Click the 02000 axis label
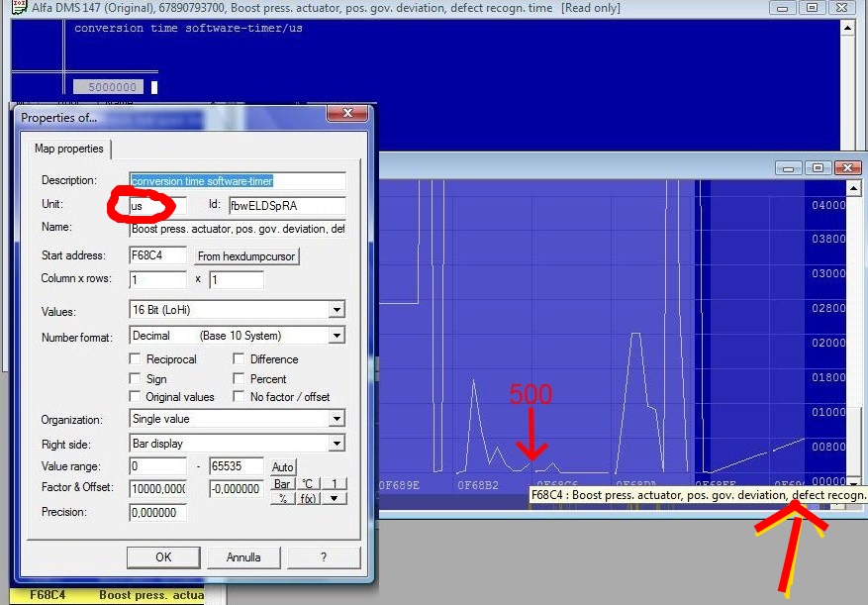This screenshot has height=605, width=868. 828,343
